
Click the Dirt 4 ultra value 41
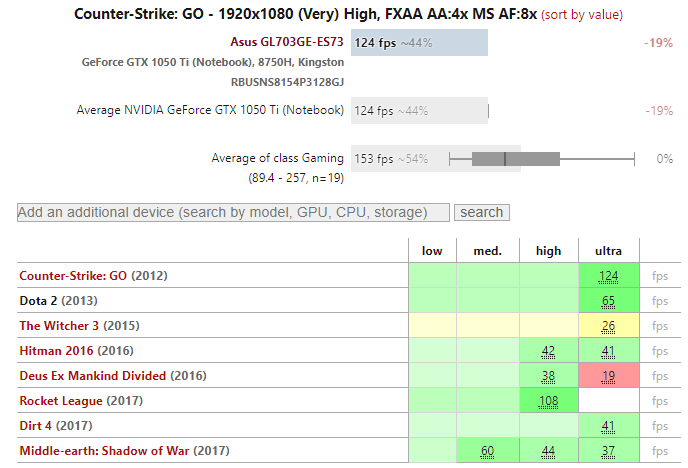click(x=609, y=426)
